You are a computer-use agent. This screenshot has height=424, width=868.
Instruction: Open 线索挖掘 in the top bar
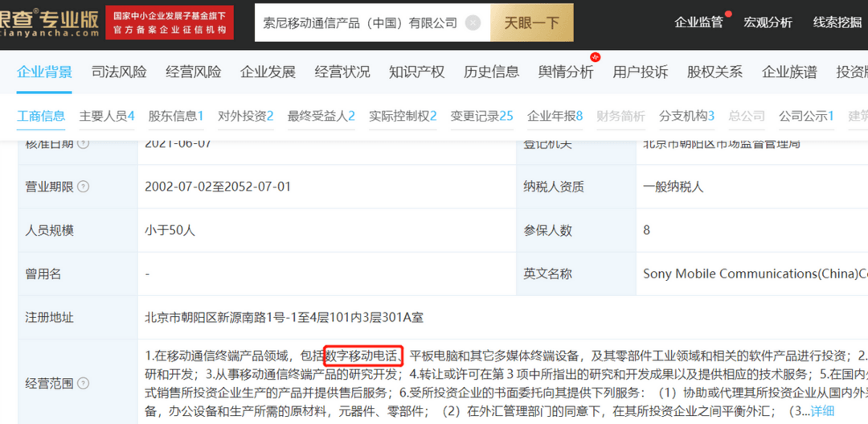coord(837,23)
